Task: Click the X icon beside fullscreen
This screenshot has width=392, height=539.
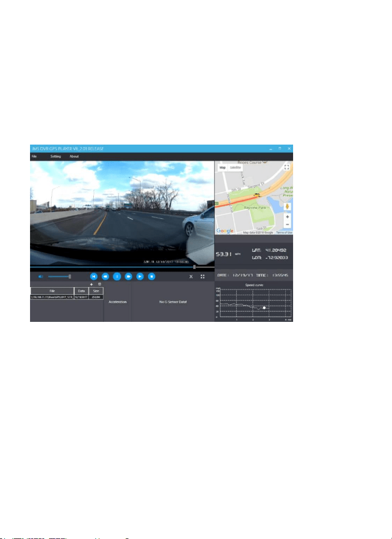Action: [x=191, y=276]
